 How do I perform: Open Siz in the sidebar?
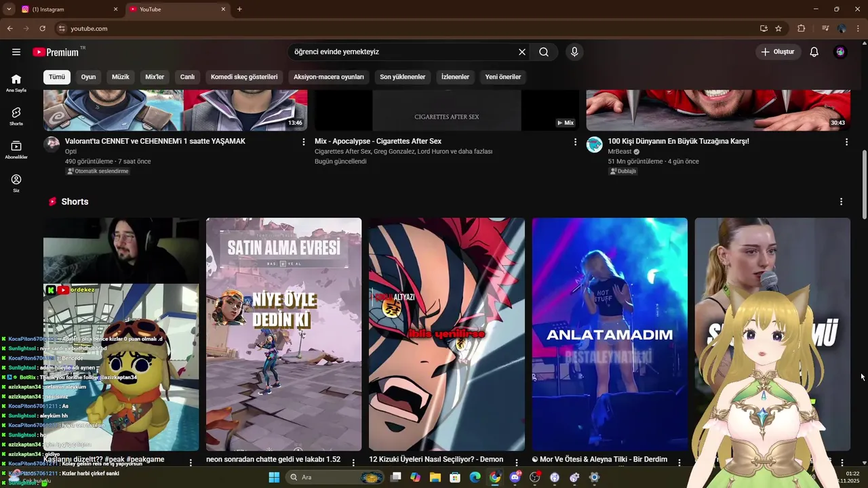point(16,183)
